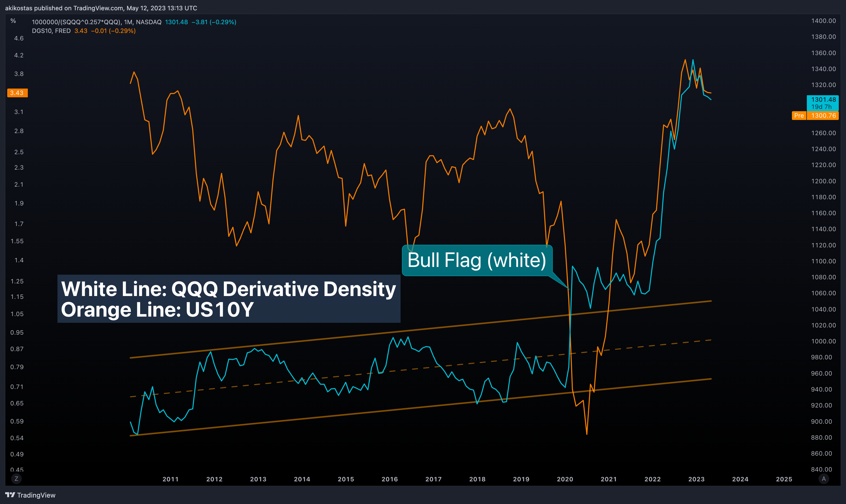Viewport: 846px width, 504px height.
Task: Click the 2021 label on time axis
Action: click(609, 479)
